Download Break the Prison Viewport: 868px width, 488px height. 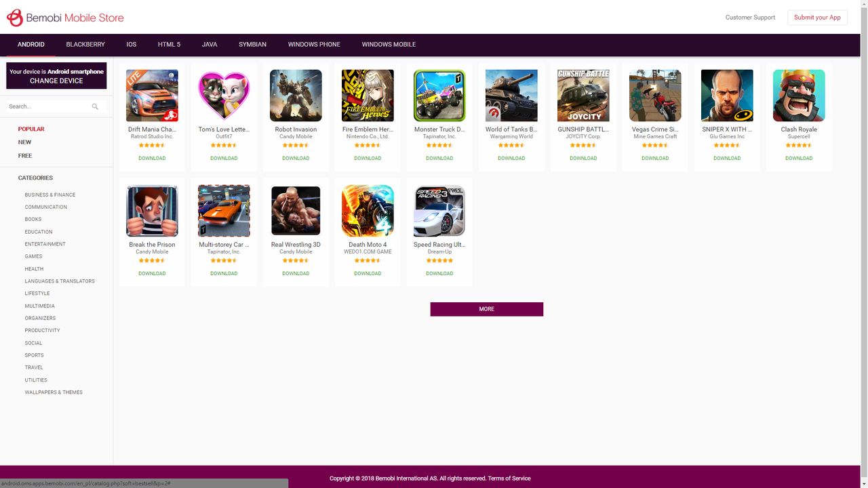[x=152, y=274]
